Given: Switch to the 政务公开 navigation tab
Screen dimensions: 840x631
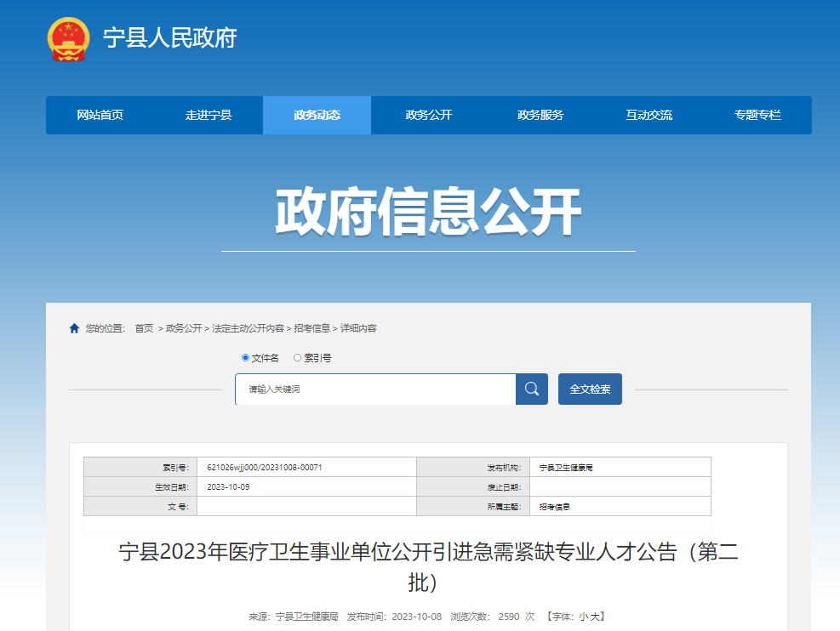Looking at the screenshot, I should [428, 115].
